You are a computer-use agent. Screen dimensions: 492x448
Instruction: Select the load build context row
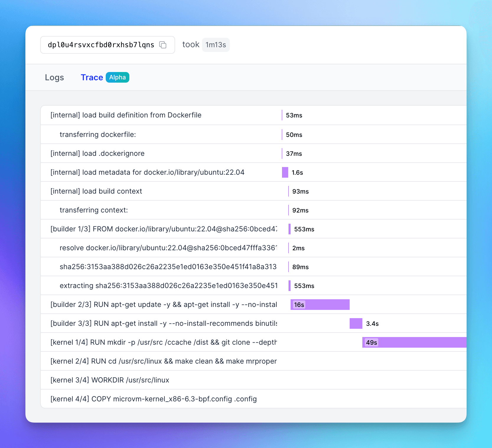click(x=96, y=191)
